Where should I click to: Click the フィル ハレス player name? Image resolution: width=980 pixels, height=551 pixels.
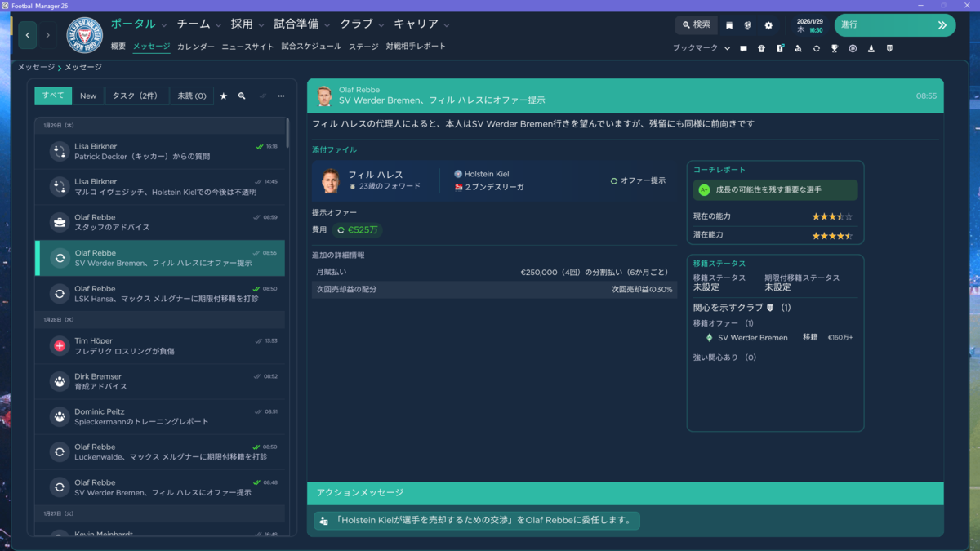pos(376,175)
